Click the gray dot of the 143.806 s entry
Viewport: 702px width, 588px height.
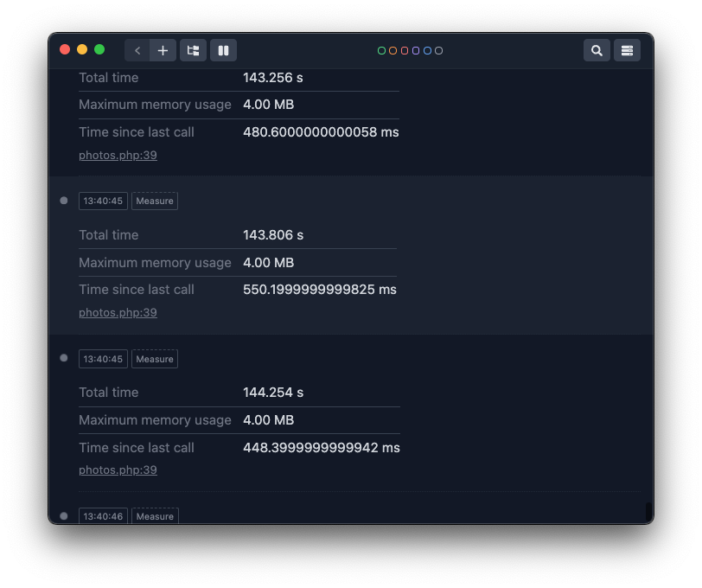point(64,201)
